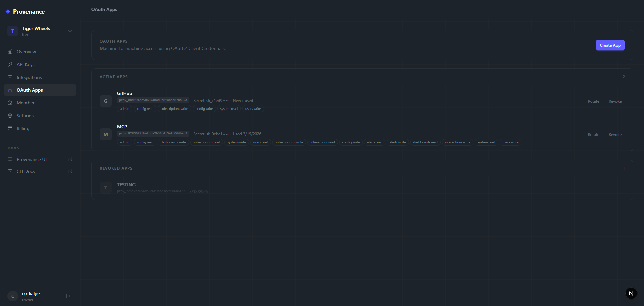Viewport: 644px width, 306px height.
Task: Open Integrations via its sidebar icon
Action: click(10, 77)
